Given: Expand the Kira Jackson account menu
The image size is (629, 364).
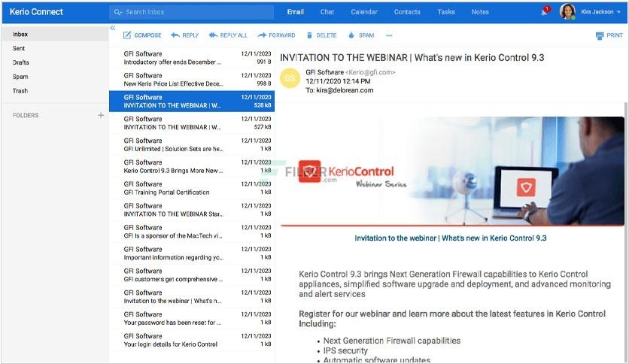Looking at the screenshot, I should click(618, 12).
